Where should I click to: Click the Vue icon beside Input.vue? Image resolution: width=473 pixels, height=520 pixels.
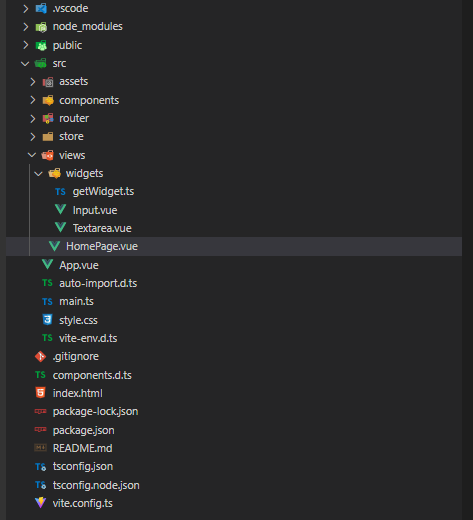pos(60,210)
